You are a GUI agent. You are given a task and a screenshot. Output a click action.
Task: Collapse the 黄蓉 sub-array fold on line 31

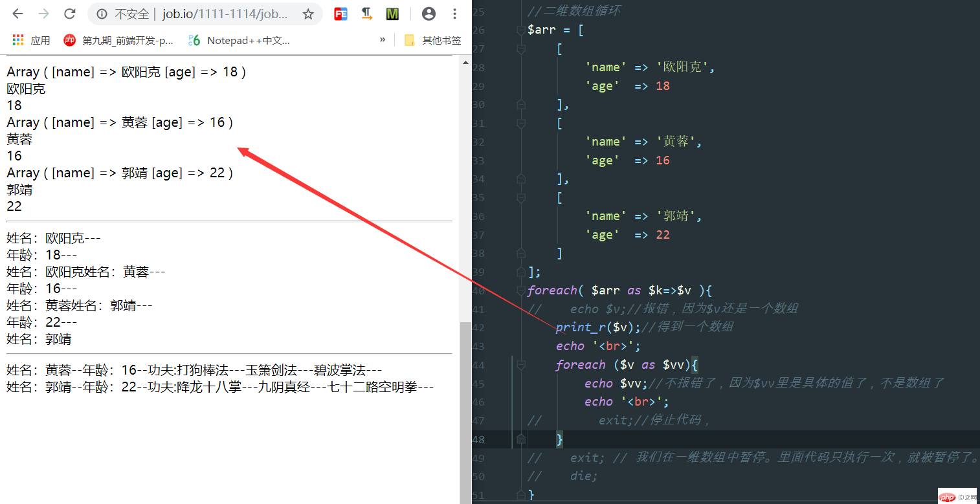coord(520,123)
